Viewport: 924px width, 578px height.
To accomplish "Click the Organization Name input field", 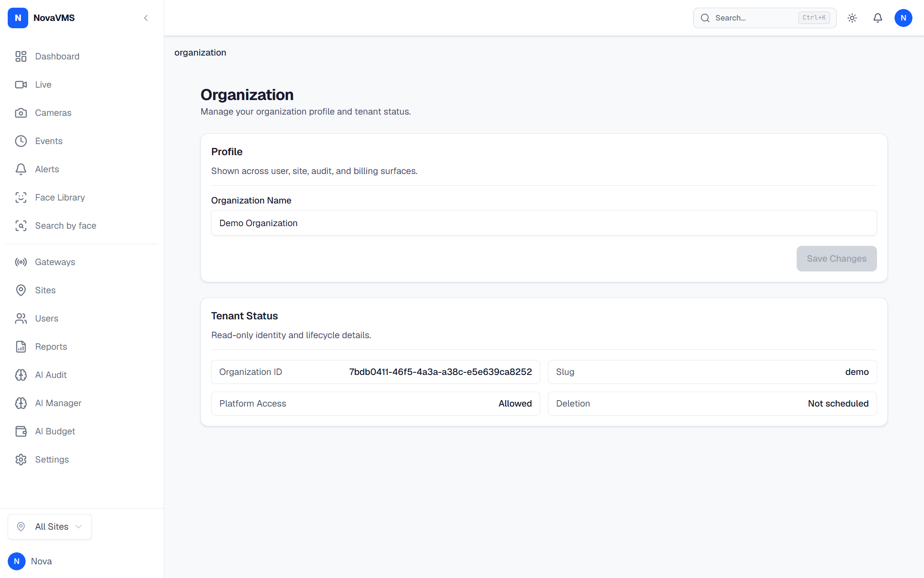I will click(544, 223).
